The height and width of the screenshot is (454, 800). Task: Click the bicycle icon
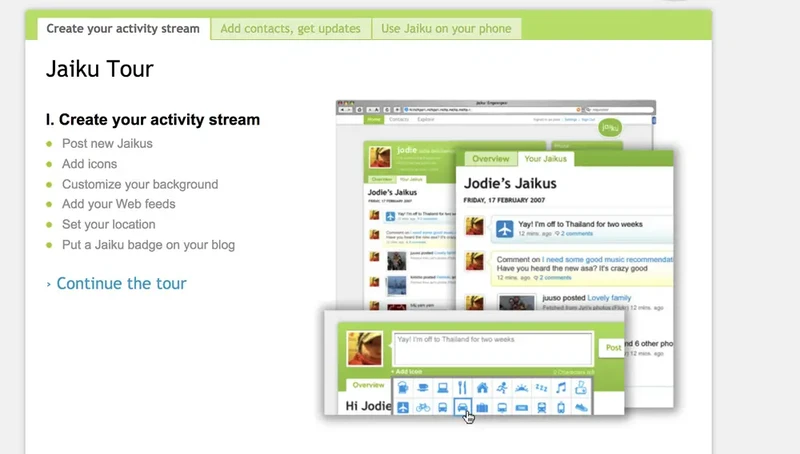(422, 408)
